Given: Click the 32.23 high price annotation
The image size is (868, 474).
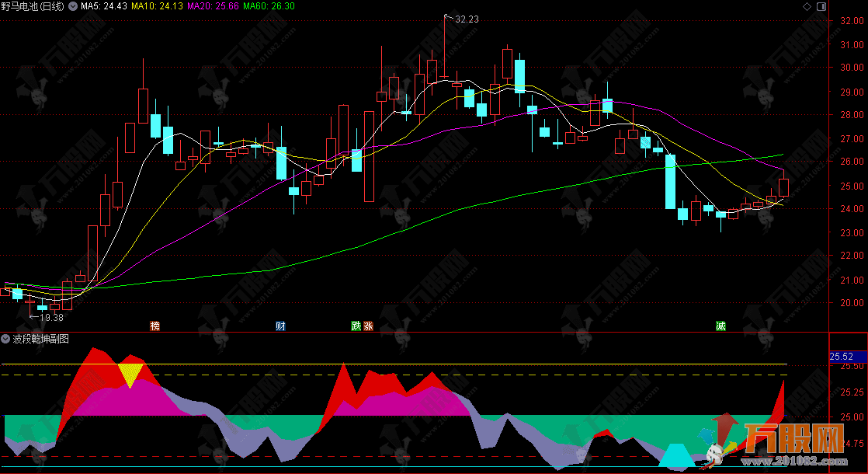Looking at the screenshot, I should click(x=467, y=19).
